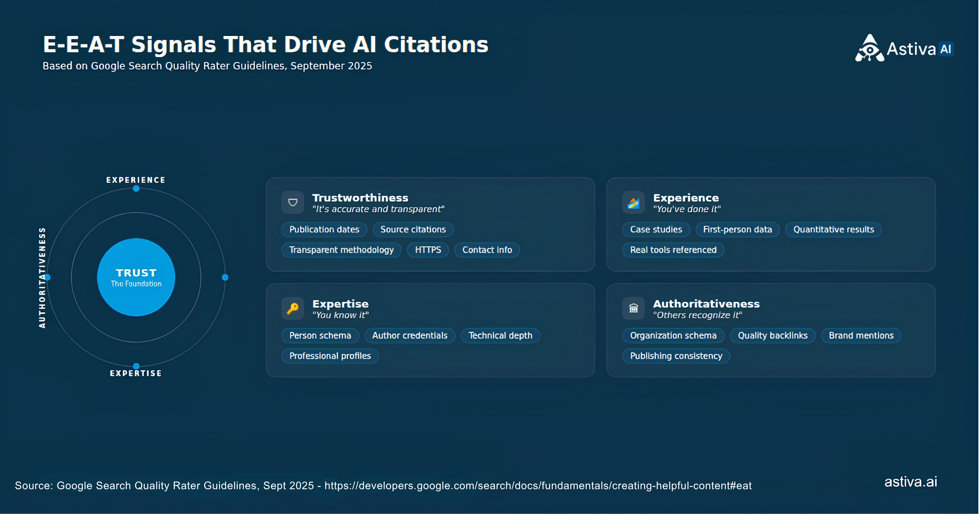Select the Contact info tag

[487, 250]
